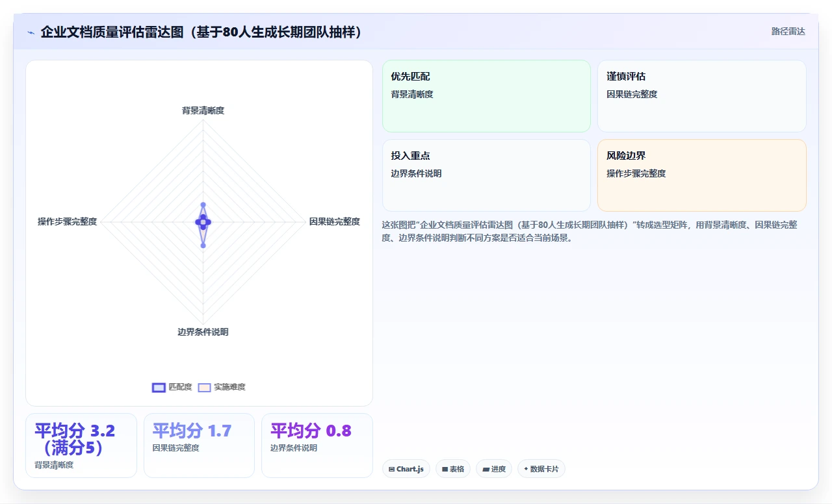This screenshot has width=832, height=504.
Task: Click the header icon beside the title
Action: [x=31, y=32]
